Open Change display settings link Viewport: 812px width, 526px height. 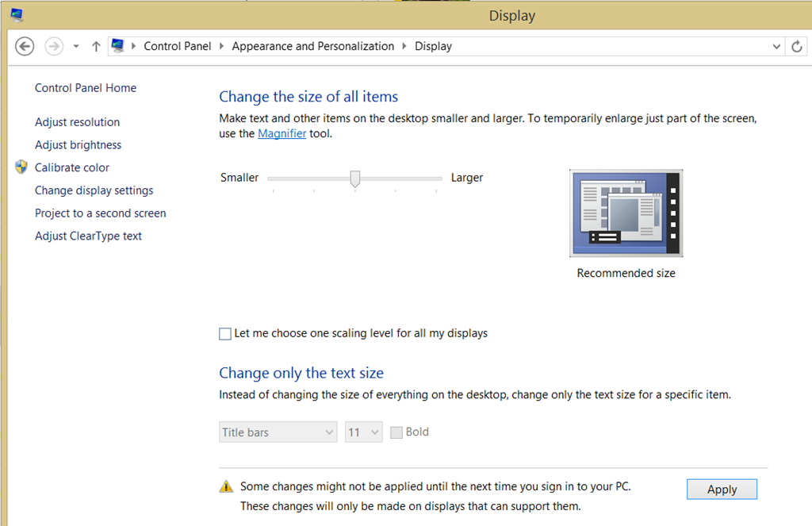coord(94,190)
